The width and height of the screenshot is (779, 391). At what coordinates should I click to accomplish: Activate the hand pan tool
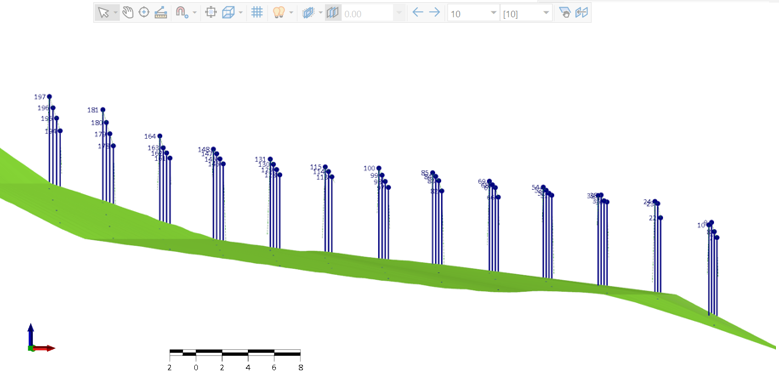click(x=128, y=13)
